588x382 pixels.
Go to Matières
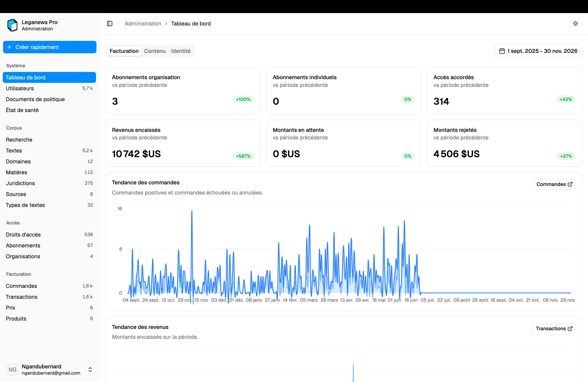click(49, 172)
